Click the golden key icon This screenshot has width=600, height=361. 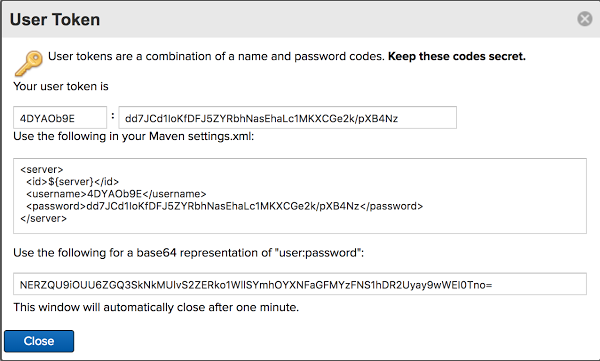(29, 63)
